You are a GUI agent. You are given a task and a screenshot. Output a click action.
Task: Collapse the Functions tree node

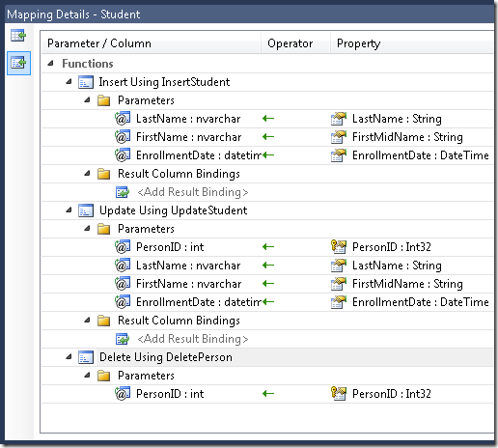(x=50, y=64)
